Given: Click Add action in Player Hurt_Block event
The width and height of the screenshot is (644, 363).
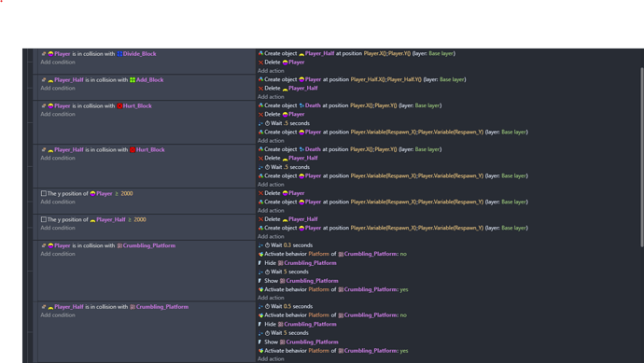Looking at the screenshot, I should click(x=271, y=141).
